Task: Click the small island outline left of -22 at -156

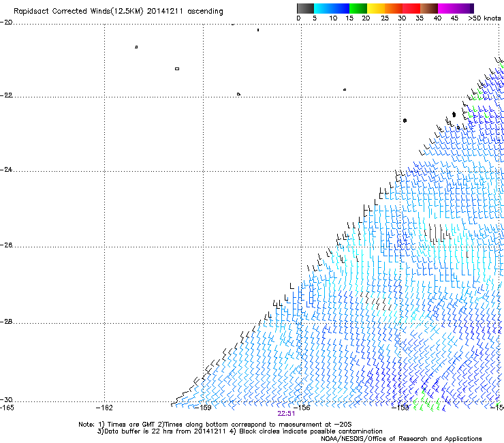Action: [x=238, y=94]
